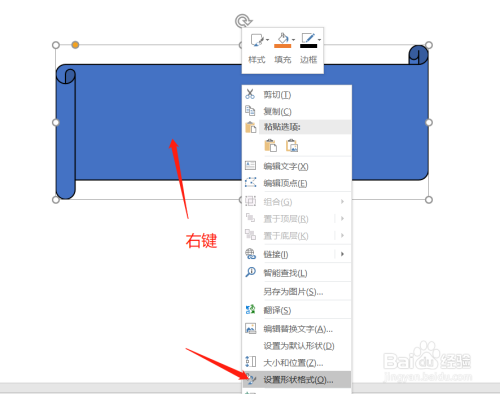
Task: Click the black outline color bar
Action: click(308, 46)
